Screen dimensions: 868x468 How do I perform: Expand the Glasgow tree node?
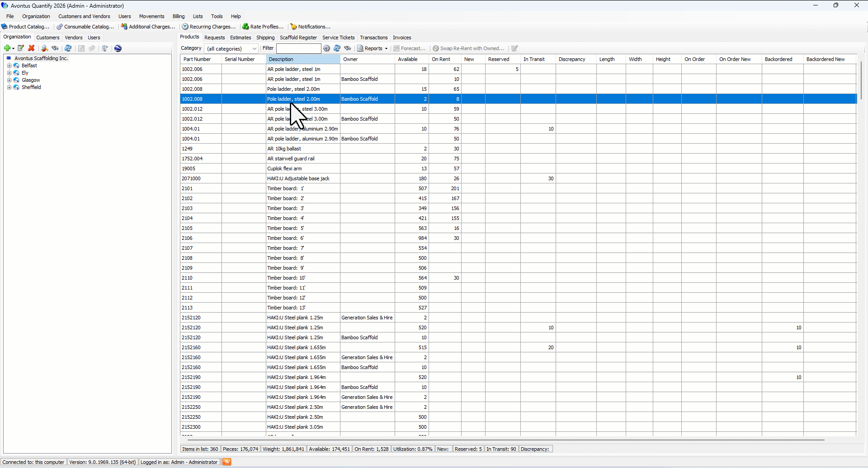coord(9,80)
